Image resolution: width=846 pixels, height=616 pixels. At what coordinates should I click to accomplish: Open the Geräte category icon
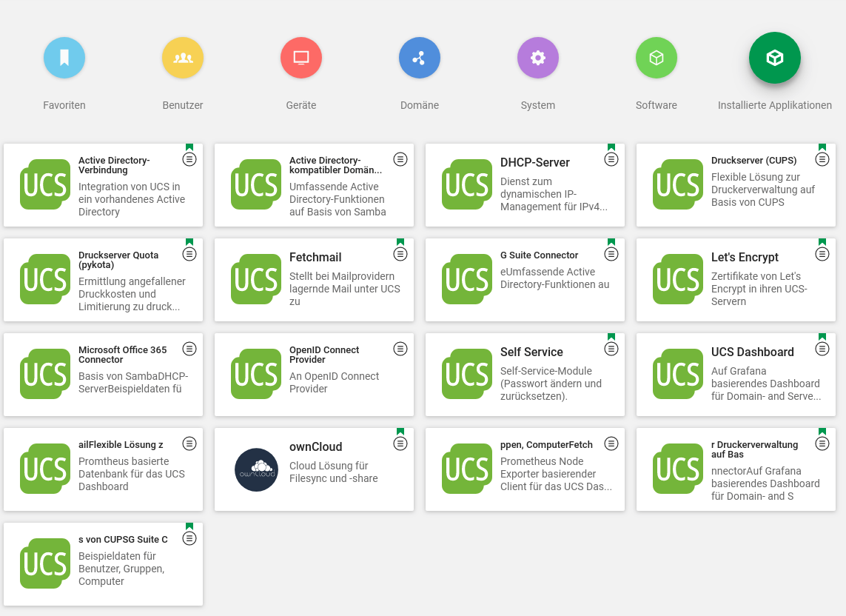[x=301, y=58]
